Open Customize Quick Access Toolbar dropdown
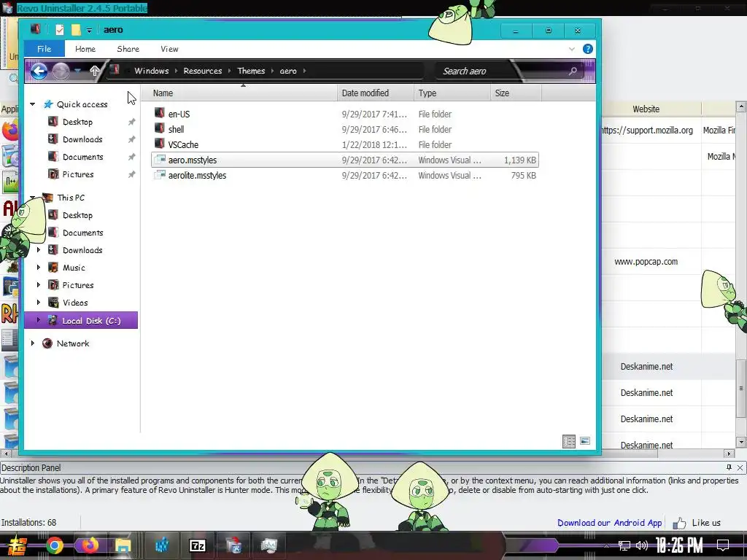Screen dimensions: 747x560 [x=89, y=31]
